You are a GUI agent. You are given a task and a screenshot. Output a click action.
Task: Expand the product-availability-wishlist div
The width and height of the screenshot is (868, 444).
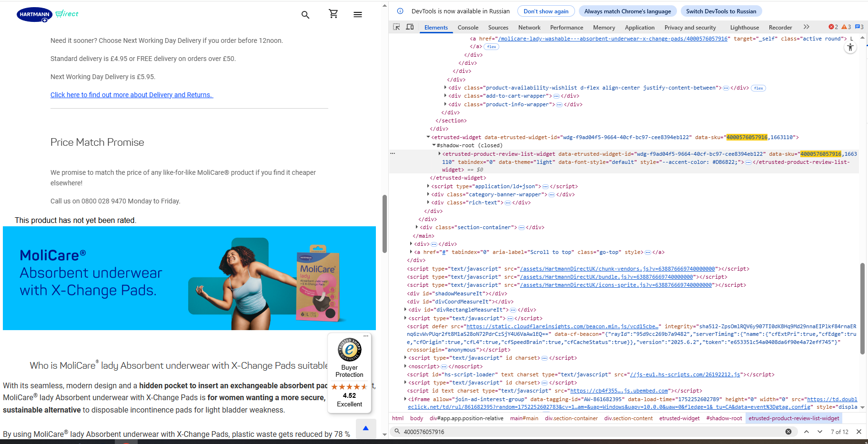click(x=445, y=88)
